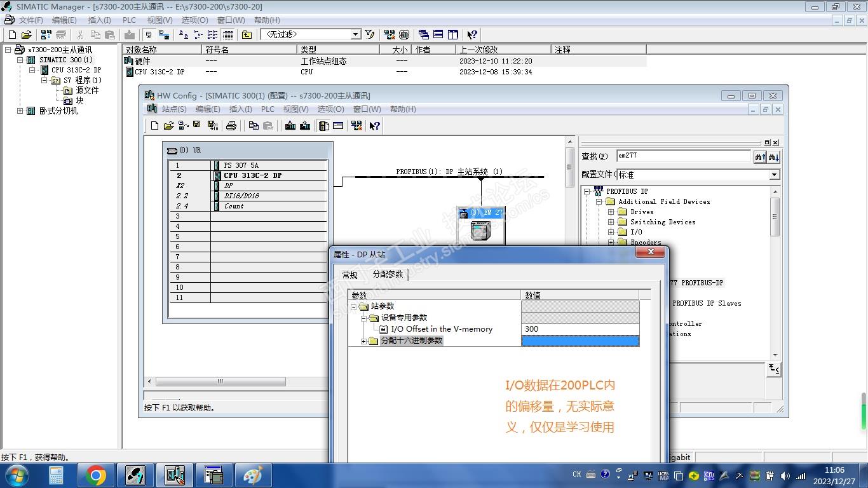Click the em277 search input field
868x488 pixels.
(684, 156)
